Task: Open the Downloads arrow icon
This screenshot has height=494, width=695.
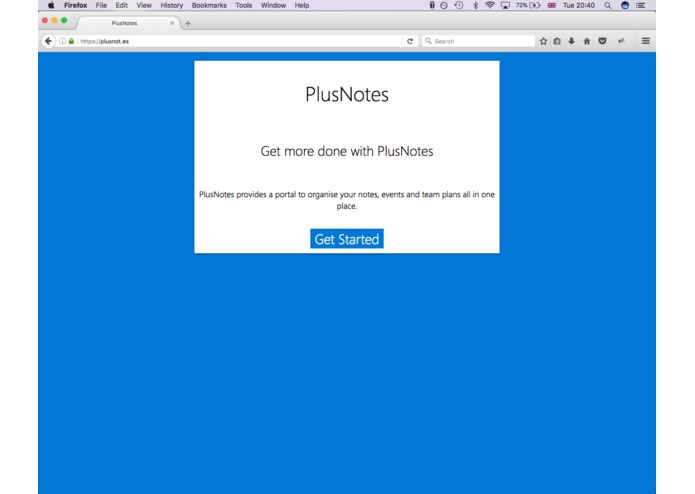Action: 571,41
